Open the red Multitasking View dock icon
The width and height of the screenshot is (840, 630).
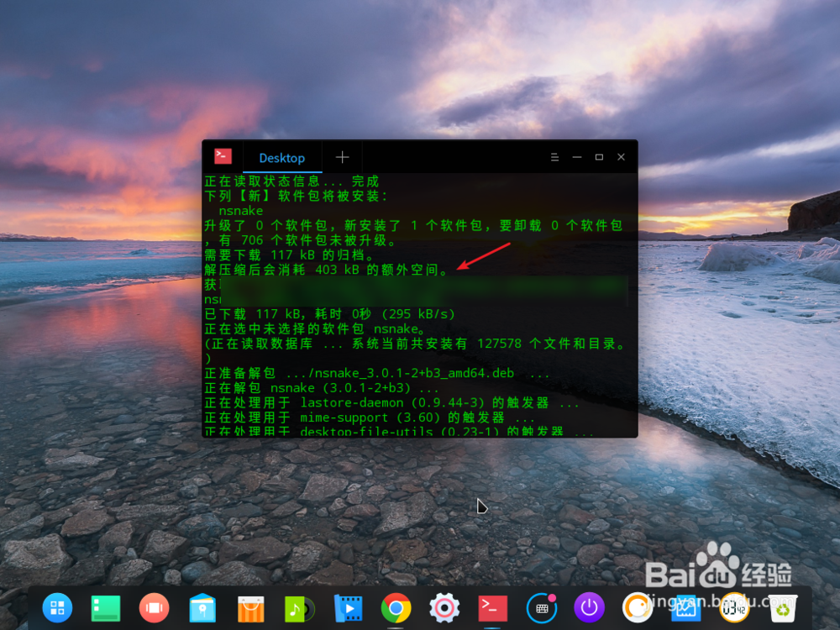[155, 608]
